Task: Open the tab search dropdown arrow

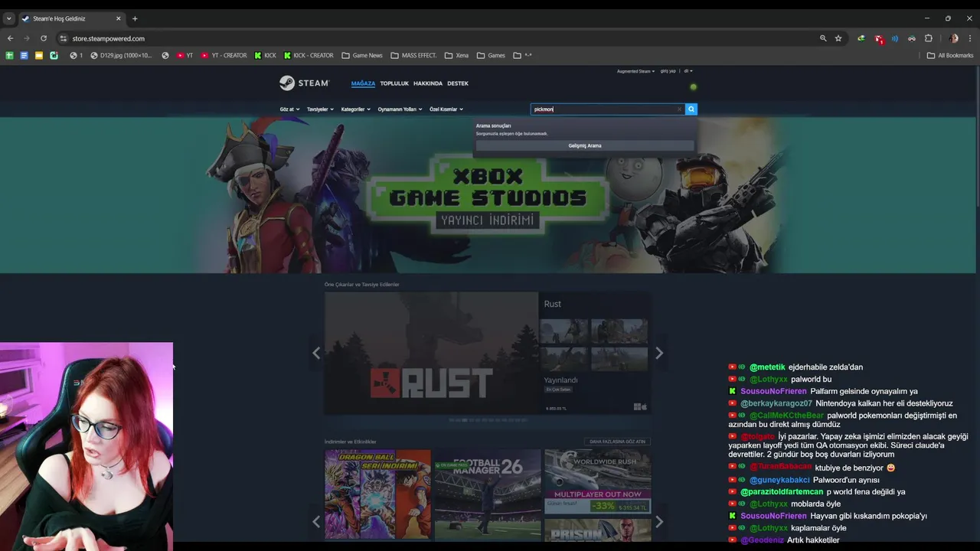Action: pos(8,18)
